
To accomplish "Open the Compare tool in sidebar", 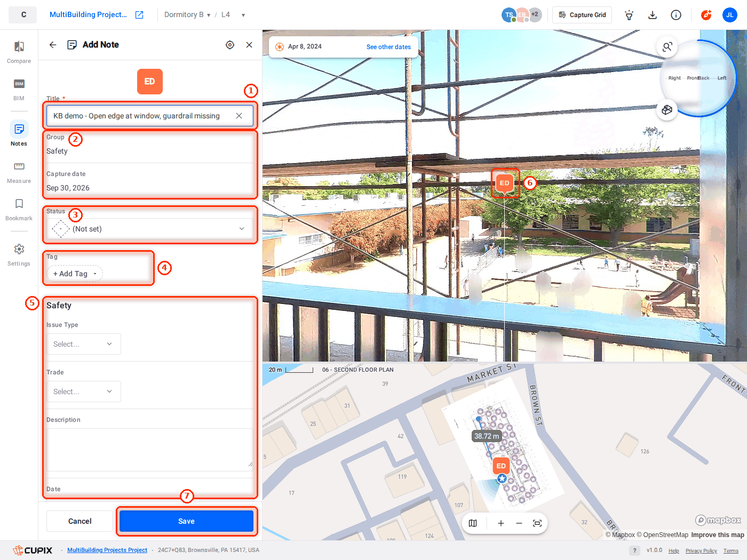I will pos(19,52).
